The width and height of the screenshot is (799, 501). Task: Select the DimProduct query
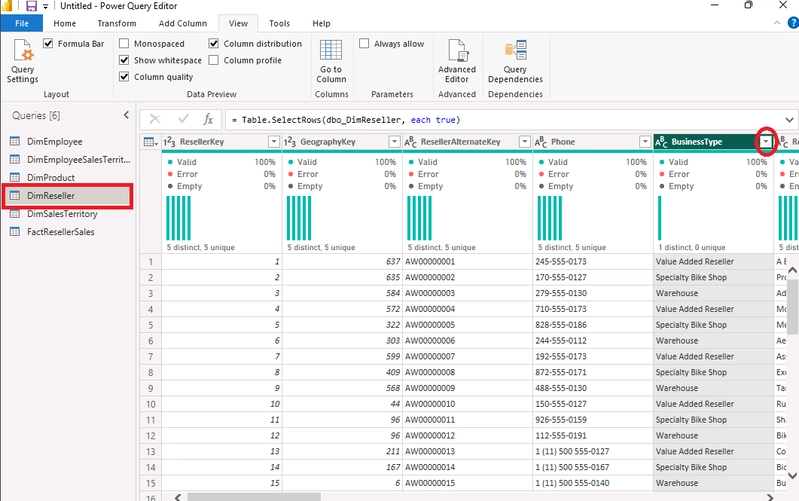[x=51, y=177]
